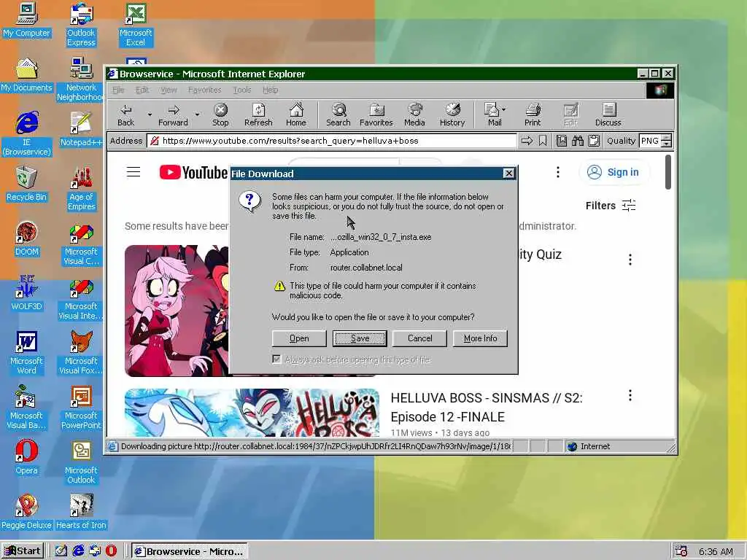Viewport: 747px width, 560px height.
Task: Select the DOOM desktop icon
Action: click(x=26, y=239)
